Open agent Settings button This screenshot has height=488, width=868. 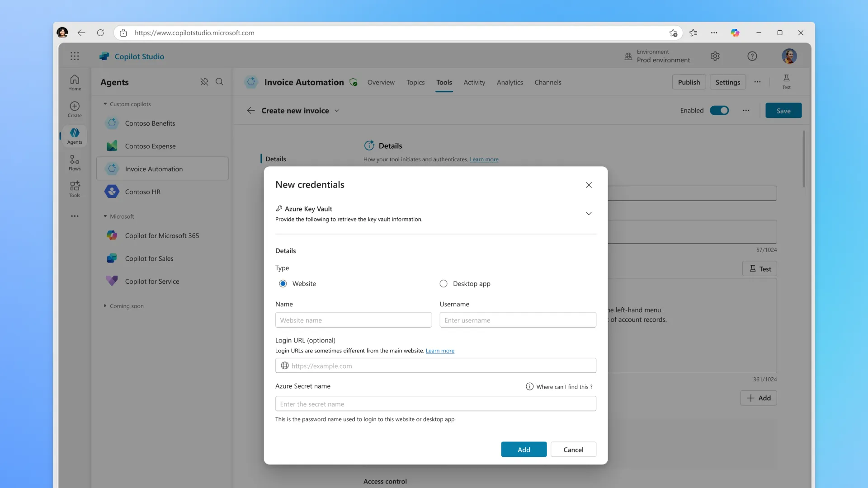(727, 82)
